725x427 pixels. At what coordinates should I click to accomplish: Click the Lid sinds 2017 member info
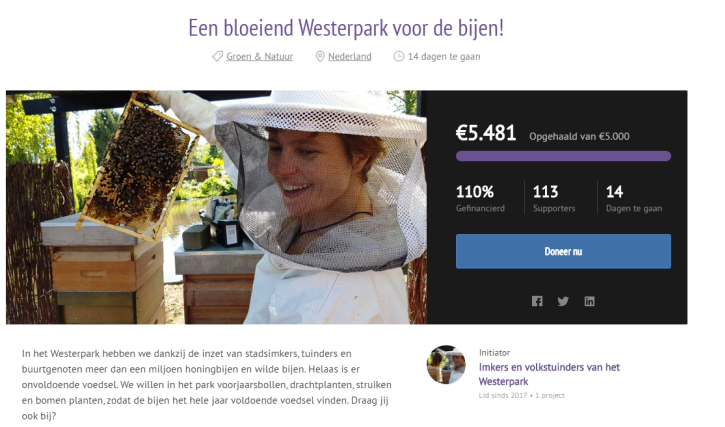522,396
